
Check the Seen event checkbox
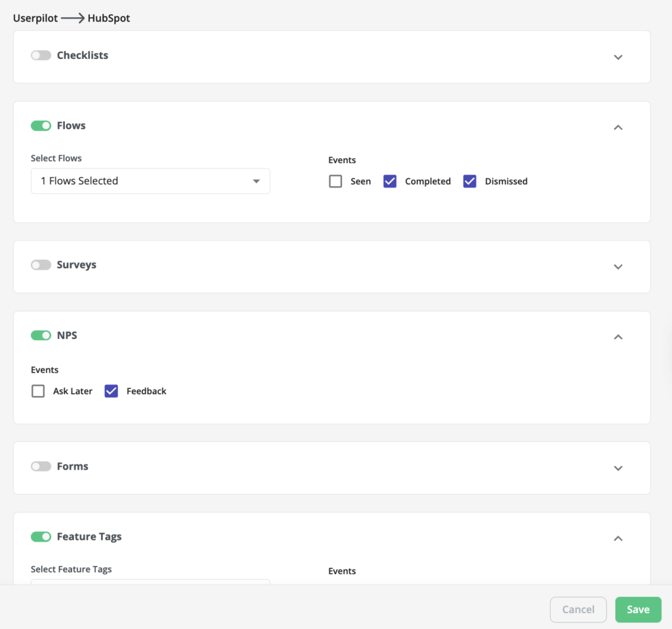click(335, 181)
